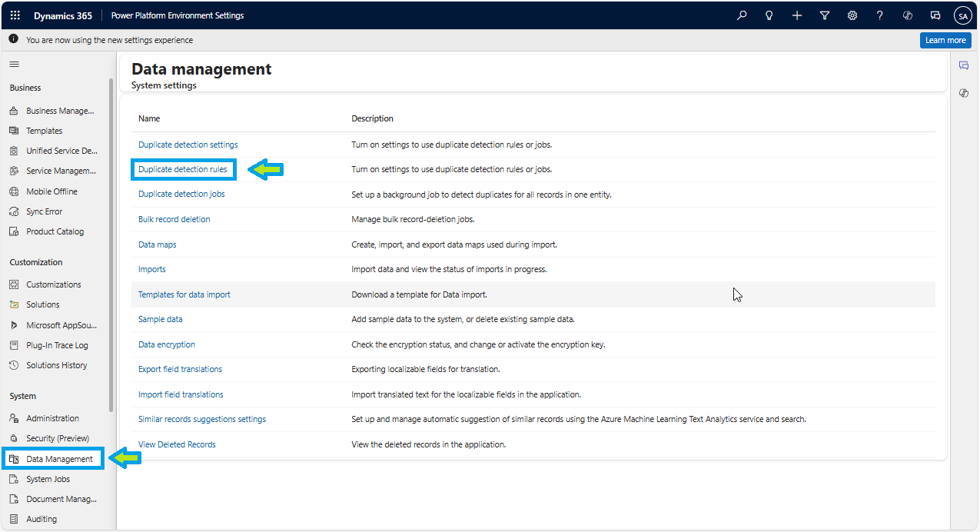Open Duplicate detection rules link
This screenshot has height=532, width=980.
tap(183, 169)
